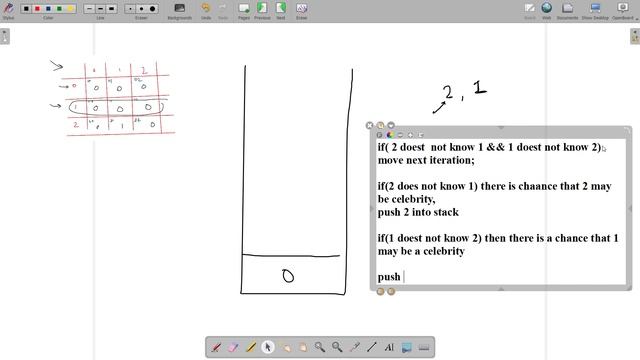Open the Pages button
The width and height of the screenshot is (640, 360).
click(244, 11)
